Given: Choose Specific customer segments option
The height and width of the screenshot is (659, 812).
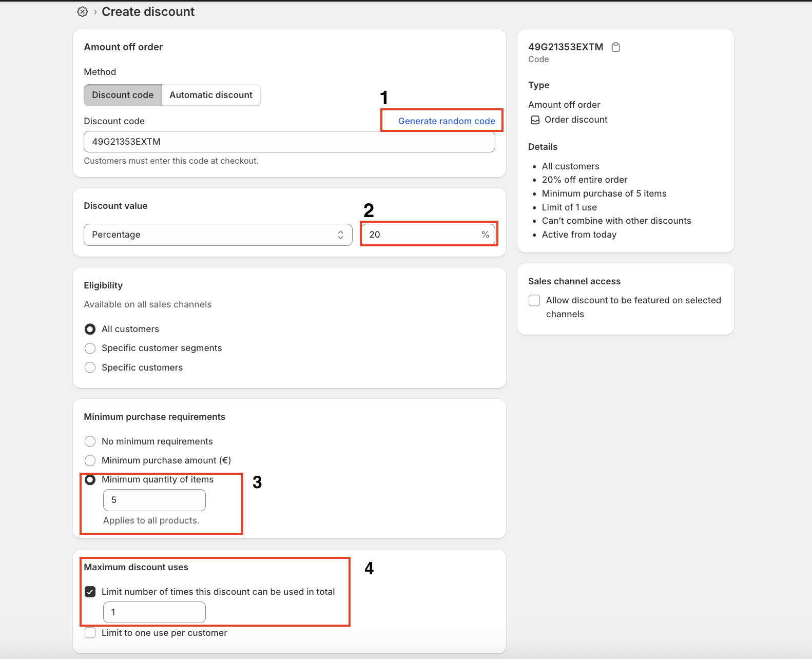Looking at the screenshot, I should click(x=90, y=348).
